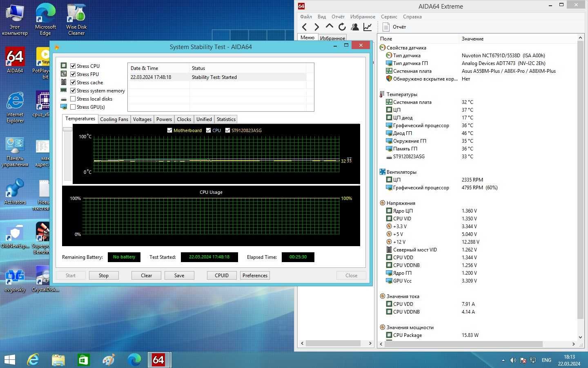
Task: Refresh the AIDA64 sensor page
Action: (342, 27)
